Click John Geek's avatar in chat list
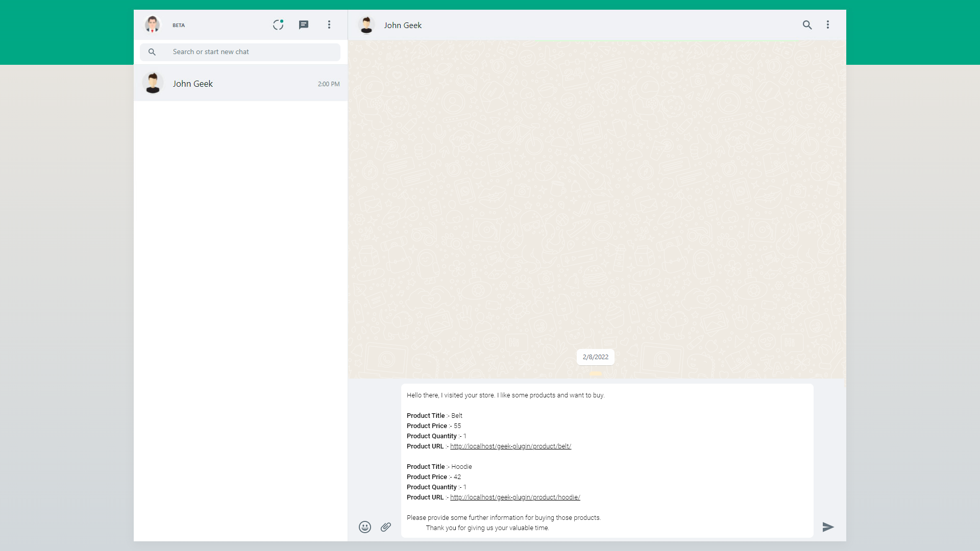The width and height of the screenshot is (980, 551). pos(153,83)
